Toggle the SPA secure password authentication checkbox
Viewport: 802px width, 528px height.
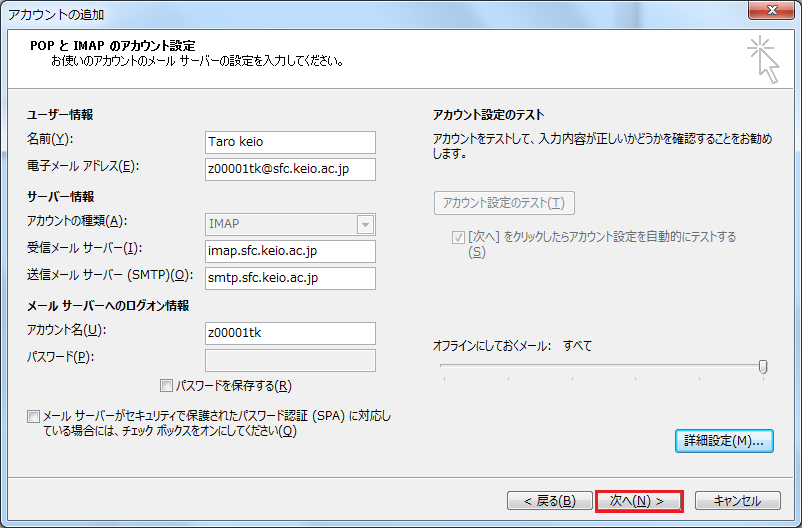pos(35,416)
